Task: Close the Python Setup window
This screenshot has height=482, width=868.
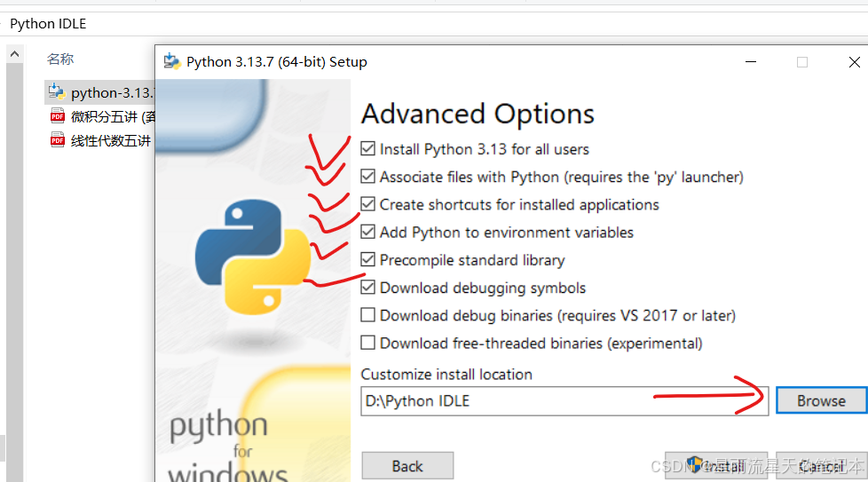Action: [854, 62]
